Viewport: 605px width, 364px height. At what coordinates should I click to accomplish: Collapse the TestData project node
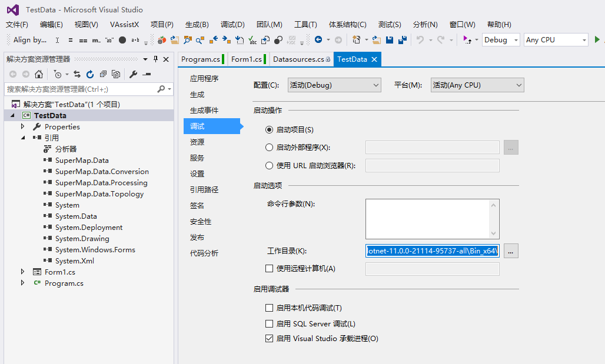pyautogui.click(x=12, y=115)
